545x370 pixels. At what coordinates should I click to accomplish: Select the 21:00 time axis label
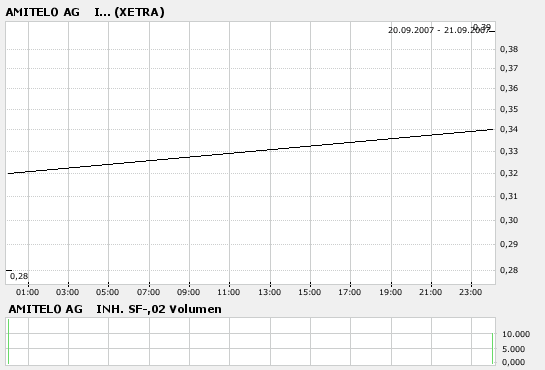tap(430, 292)
